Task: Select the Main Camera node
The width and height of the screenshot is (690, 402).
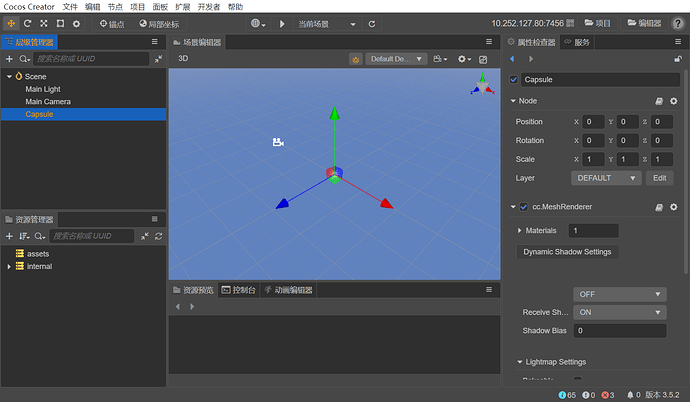Action: [x=48, y=102]
